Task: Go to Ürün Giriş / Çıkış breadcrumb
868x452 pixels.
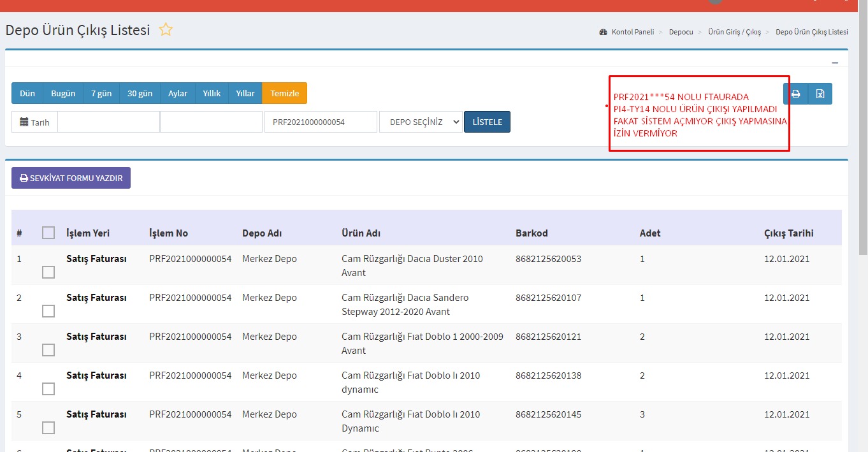Action: [x=734, y=32]
